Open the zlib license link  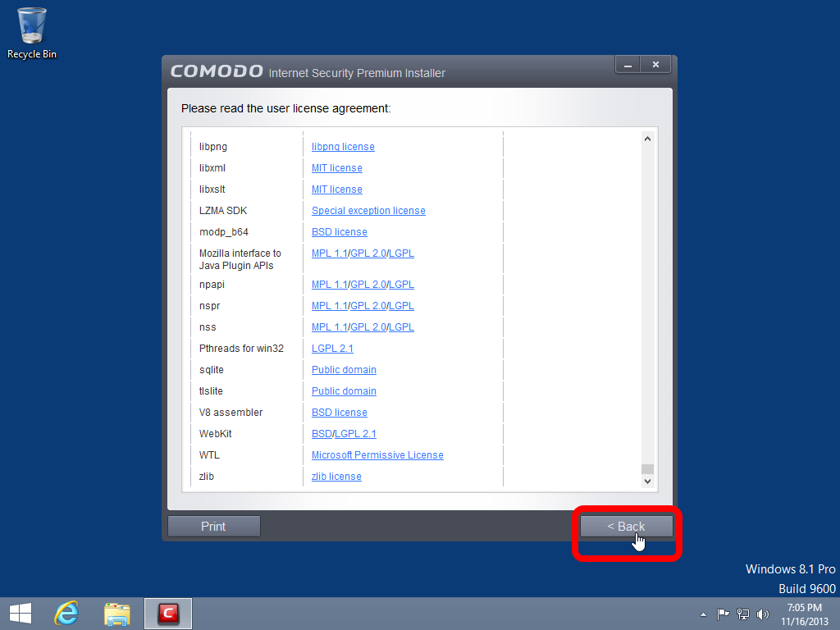coord(336,477)
